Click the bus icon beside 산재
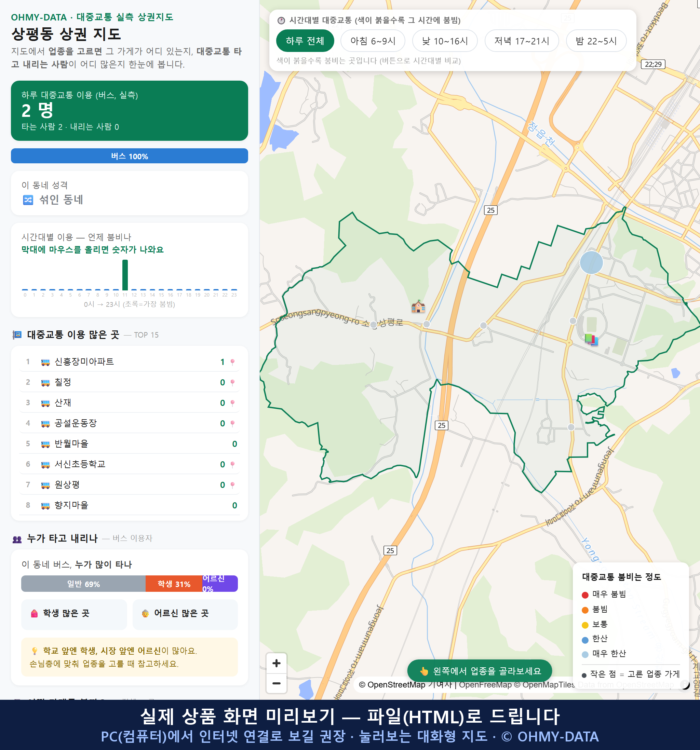Viewport: 700px width, 750px height. click(x=45, y=403)
